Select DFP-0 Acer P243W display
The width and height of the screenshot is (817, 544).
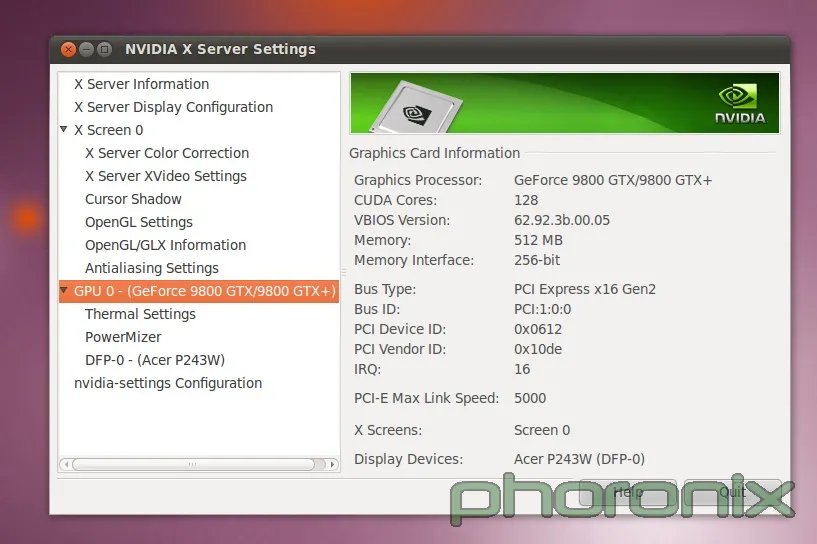click(155, 360)
